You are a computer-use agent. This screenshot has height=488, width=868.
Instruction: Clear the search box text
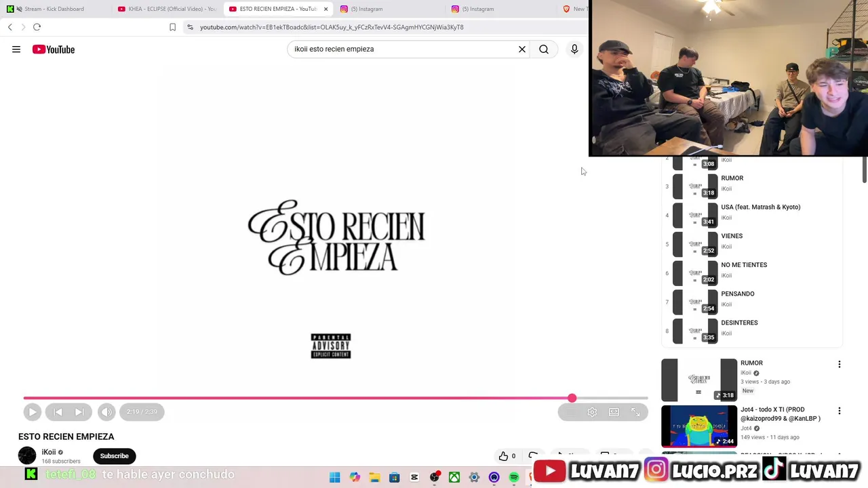[522, 49]
